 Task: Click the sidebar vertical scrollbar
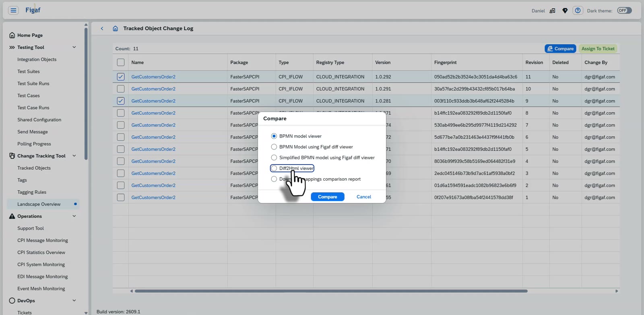tap(86, 94)
